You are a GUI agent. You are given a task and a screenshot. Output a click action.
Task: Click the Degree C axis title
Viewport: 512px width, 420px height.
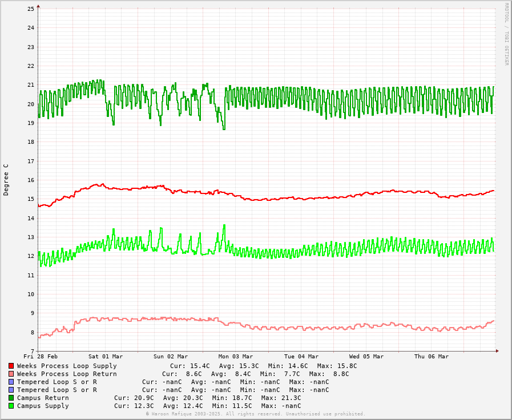(6, 180)
